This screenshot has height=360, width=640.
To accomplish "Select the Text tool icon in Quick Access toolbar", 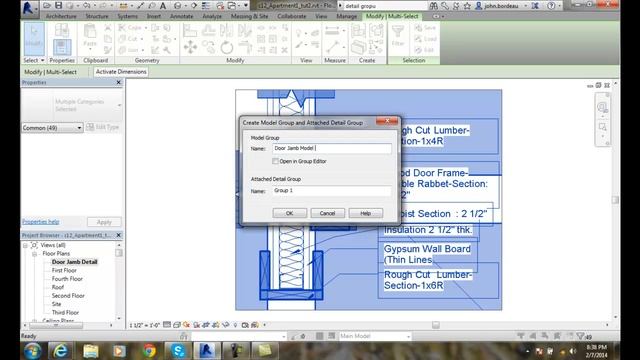I will coord(163,6).
